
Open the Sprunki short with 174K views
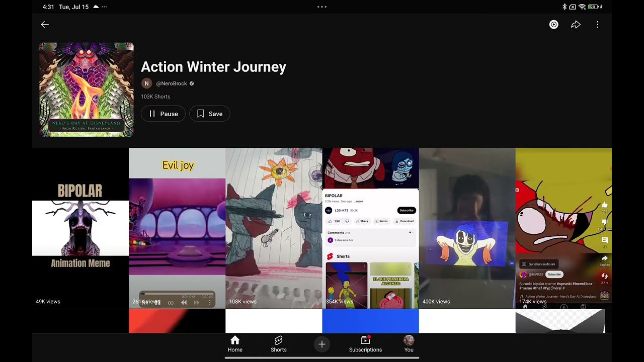coord(563,228)
